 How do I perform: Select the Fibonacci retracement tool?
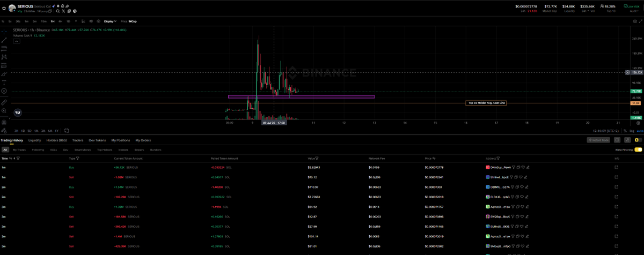click(x=4, y=49)
